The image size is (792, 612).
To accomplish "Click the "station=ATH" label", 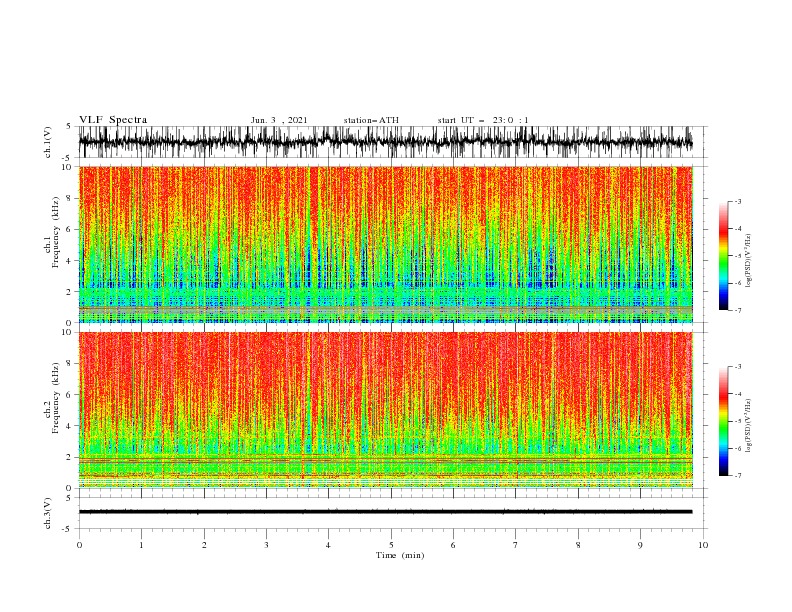I will tap(371, 120).
